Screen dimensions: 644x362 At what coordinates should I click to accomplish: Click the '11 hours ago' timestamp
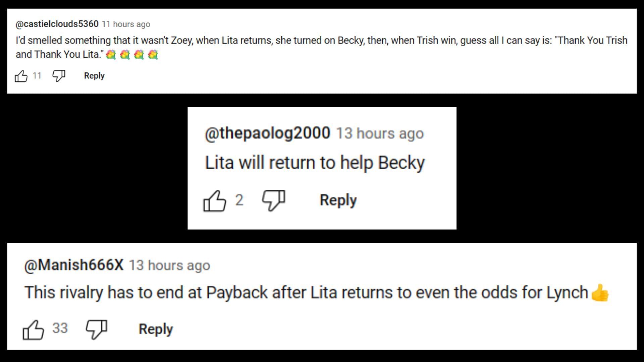tap(126, 24)
